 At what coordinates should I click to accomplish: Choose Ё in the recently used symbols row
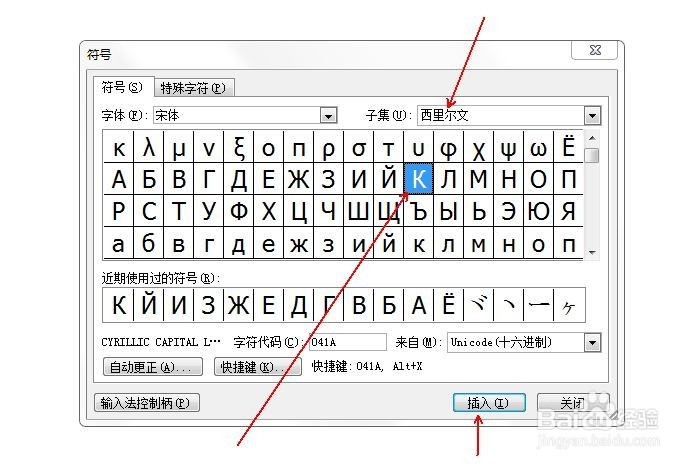pos(449,305)
